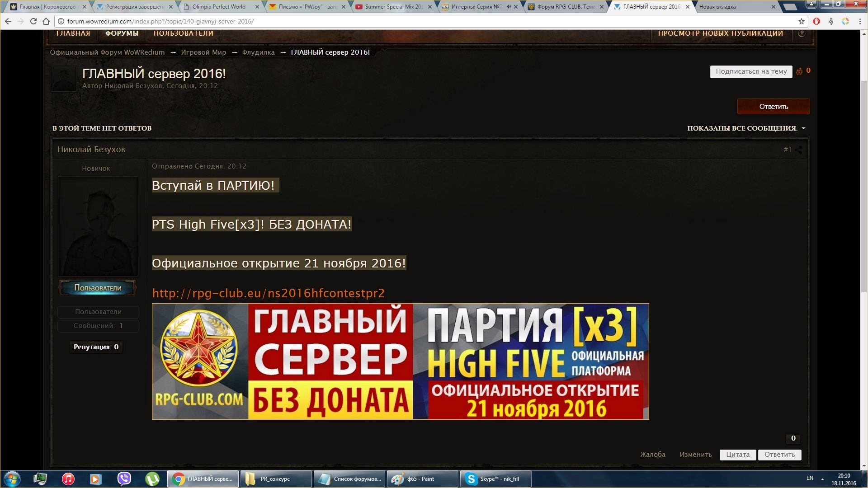Open the Пользователи navigation menu item

[x=183, y=33]
